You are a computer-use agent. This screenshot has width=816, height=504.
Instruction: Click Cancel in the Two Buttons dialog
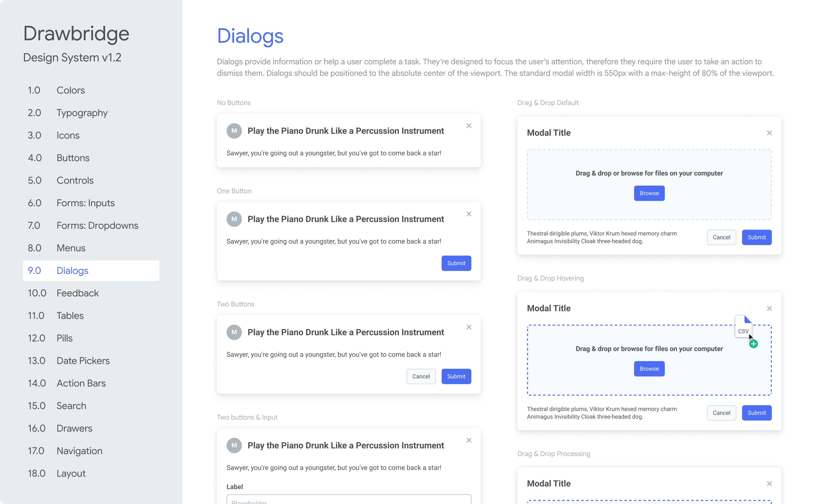(x=421, y=376)
